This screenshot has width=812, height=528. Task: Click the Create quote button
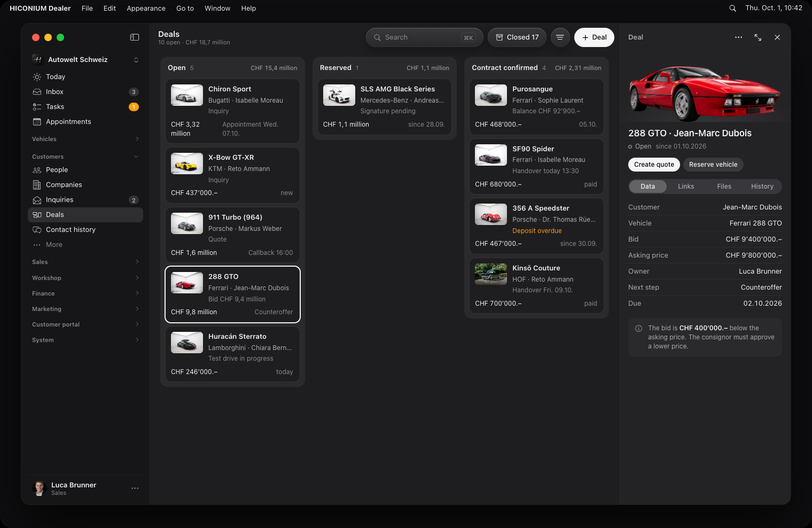tap(654, 165)
